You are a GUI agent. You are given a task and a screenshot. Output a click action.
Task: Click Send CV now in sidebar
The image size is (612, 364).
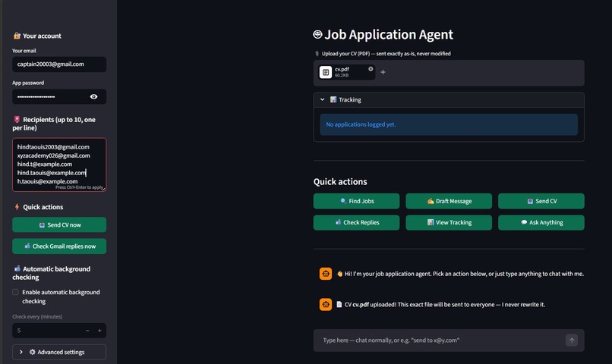pos(59,225)
